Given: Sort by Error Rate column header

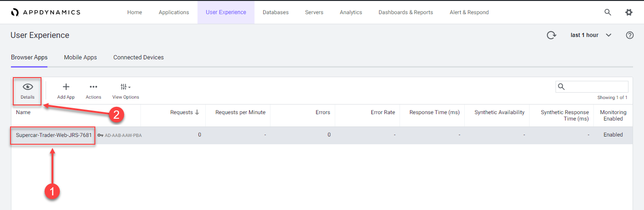Looking at the screenshot, I should click(x=383, y=112).
